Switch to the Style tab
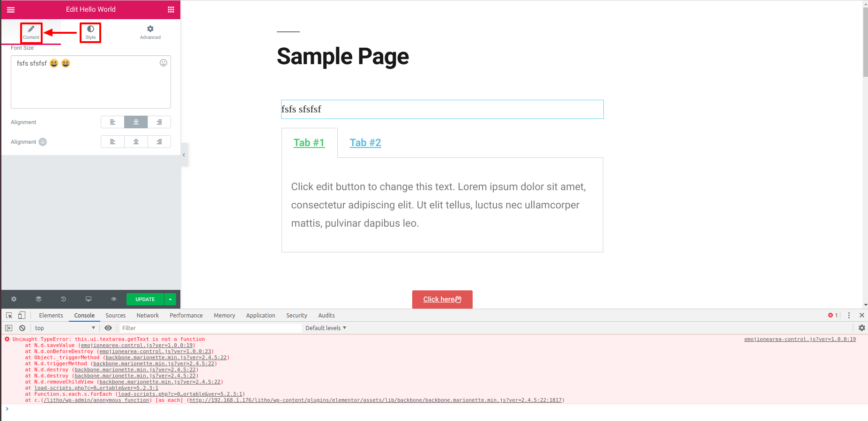The image size is (868, 421). click(x=90, y=32)
